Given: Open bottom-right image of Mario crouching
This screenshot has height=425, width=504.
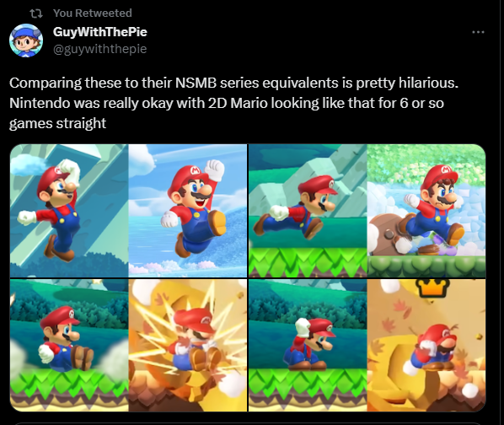Looking at the screenshot, I should point(367,345).
